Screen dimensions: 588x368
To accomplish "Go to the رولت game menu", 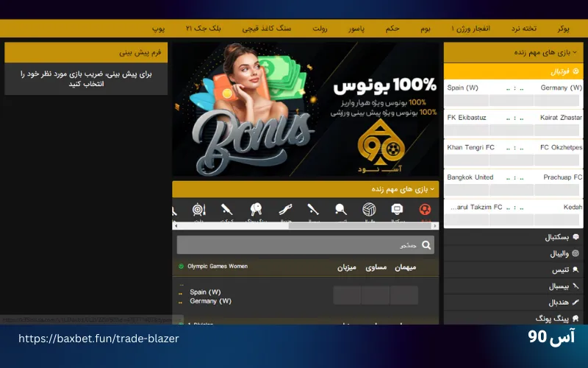I will (320, 29).
